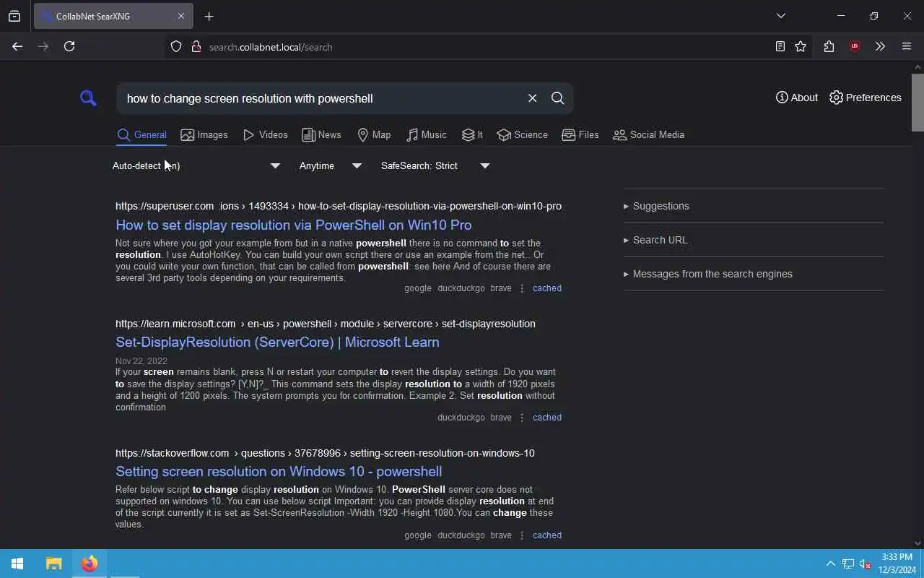
Task: Submit search with magnifier button
Action: point(557,98)
